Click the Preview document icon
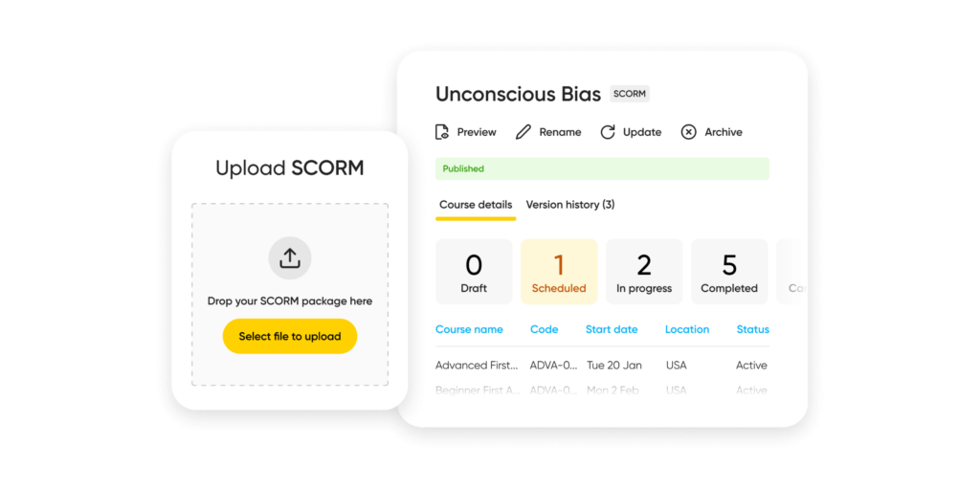This screenshot has height=490, width=980. [x=442, y=132]
